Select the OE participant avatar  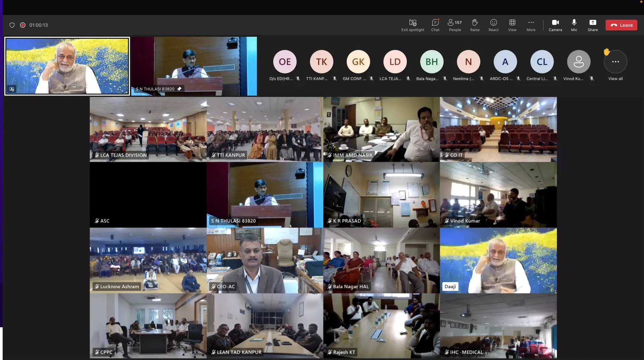(285, 62)
